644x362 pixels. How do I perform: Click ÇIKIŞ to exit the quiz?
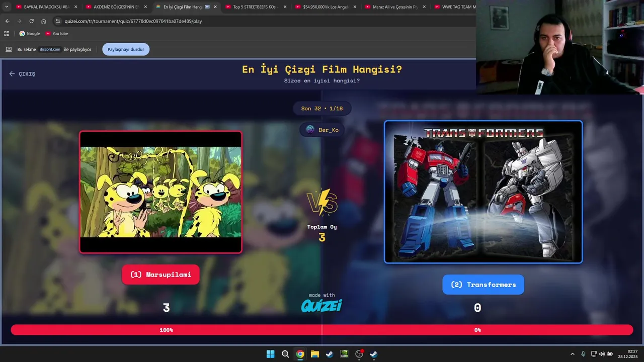point(22,74)
